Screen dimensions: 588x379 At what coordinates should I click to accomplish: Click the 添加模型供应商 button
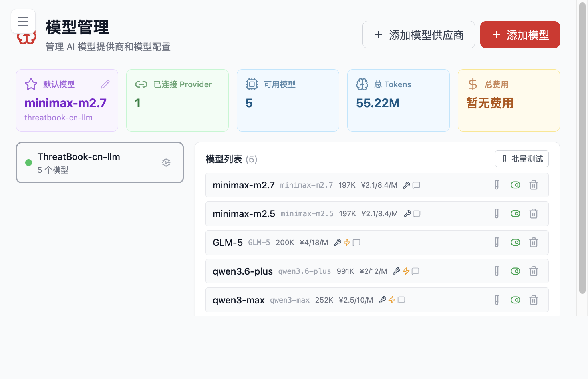click(418, 34)
